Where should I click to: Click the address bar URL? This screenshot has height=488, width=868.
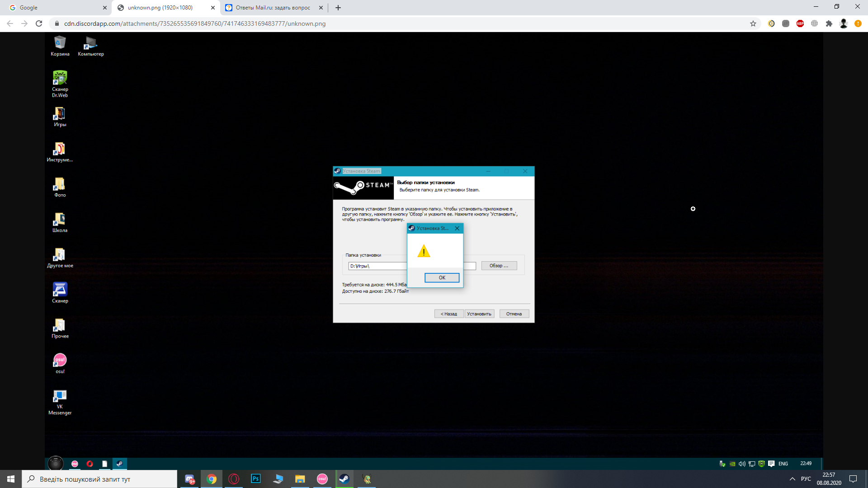195,23
